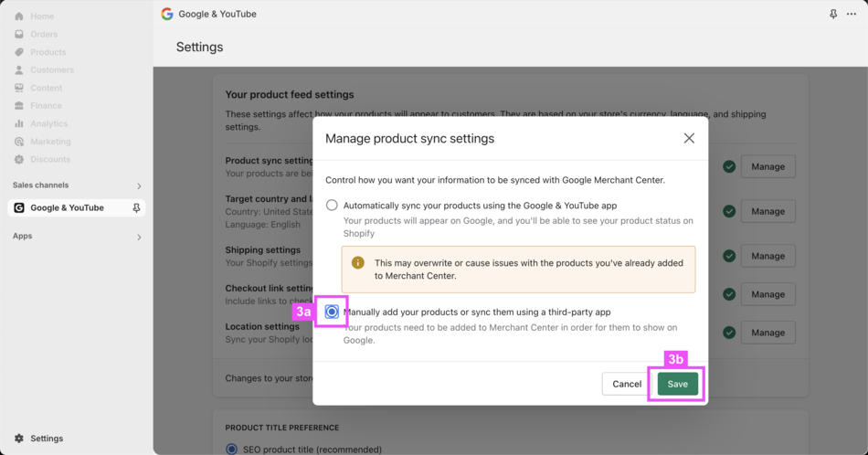Viewport: 868px width, 455px height.
Task: Click the Home icon in sidebar
Action: (x=19, y=16)
